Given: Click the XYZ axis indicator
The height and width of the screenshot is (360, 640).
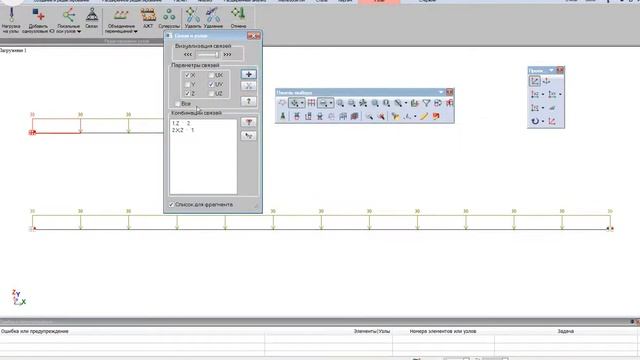Looking at the screenshot, I should (x=18, y=298).
